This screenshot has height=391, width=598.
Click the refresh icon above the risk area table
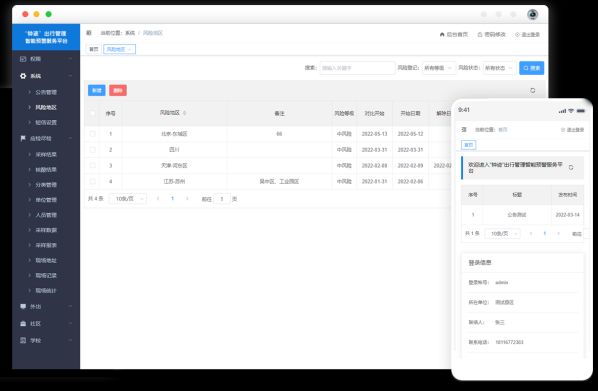pos(533,90)
